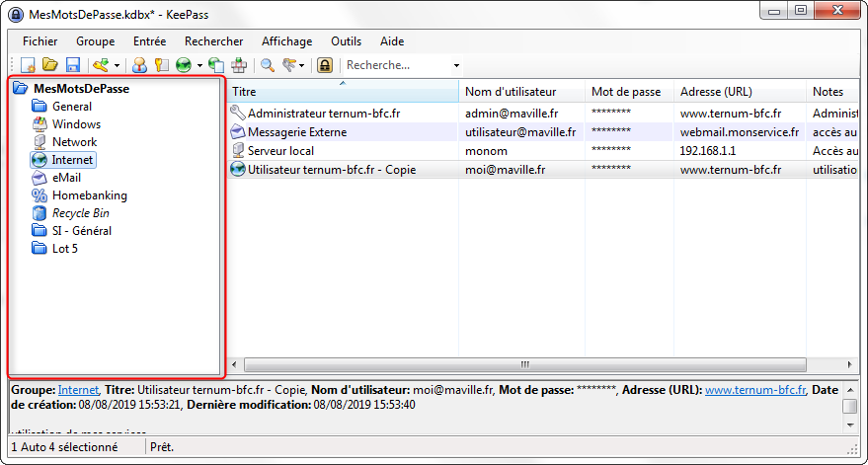Select the Messagerie Externe entry
Viewport: 868px width, 465px height.
(296, 131)
